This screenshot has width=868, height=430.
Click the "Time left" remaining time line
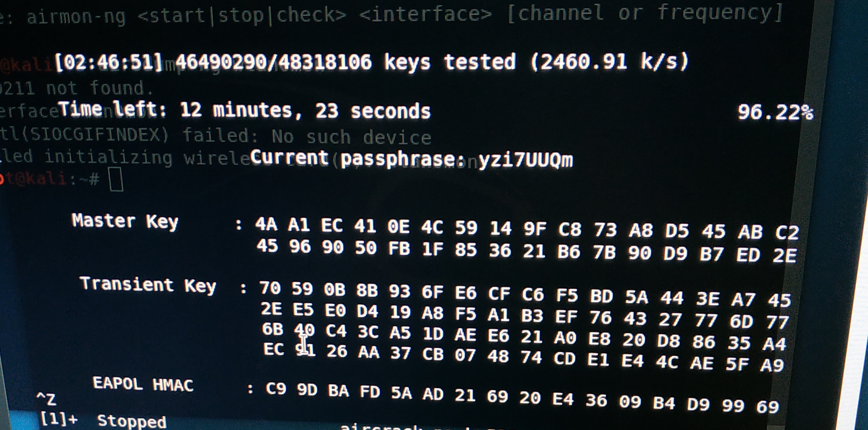(x=244, y=110)
